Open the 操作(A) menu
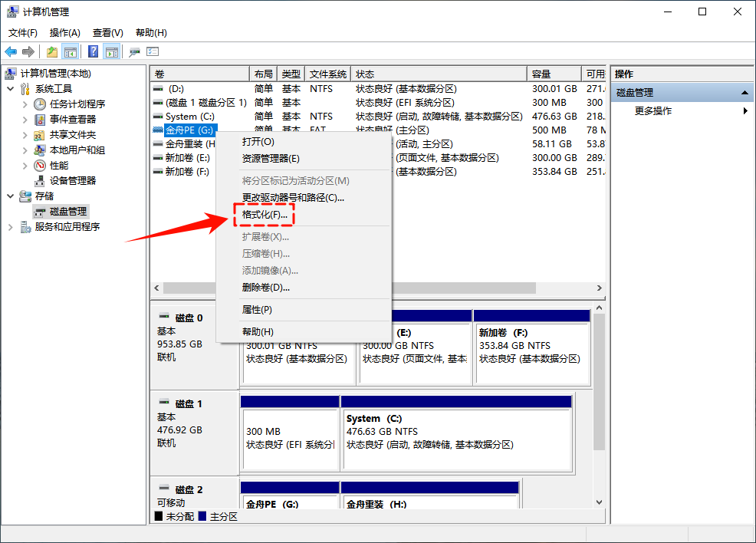 [x=64, y=33]
